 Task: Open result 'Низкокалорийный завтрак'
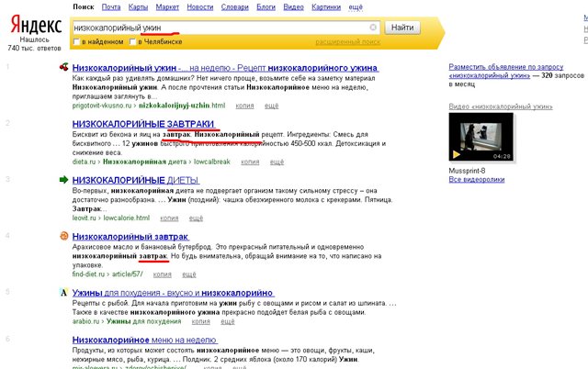click(x=130, y=237)
